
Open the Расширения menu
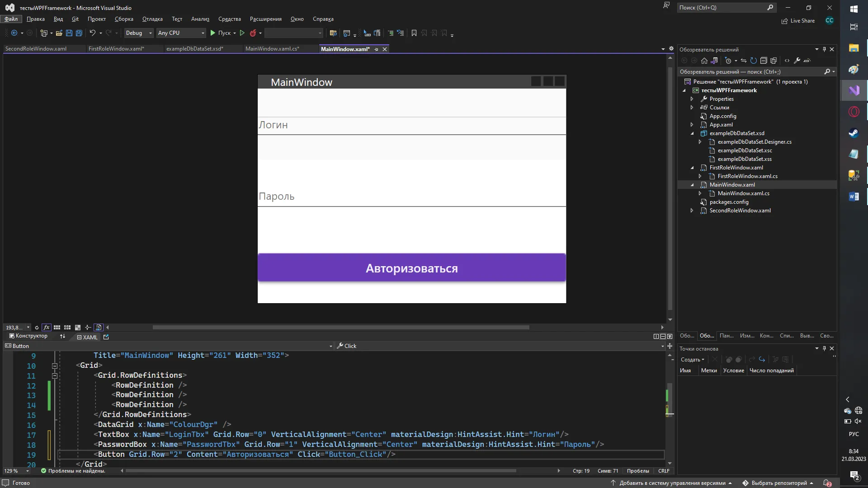(x=265, y=19)
